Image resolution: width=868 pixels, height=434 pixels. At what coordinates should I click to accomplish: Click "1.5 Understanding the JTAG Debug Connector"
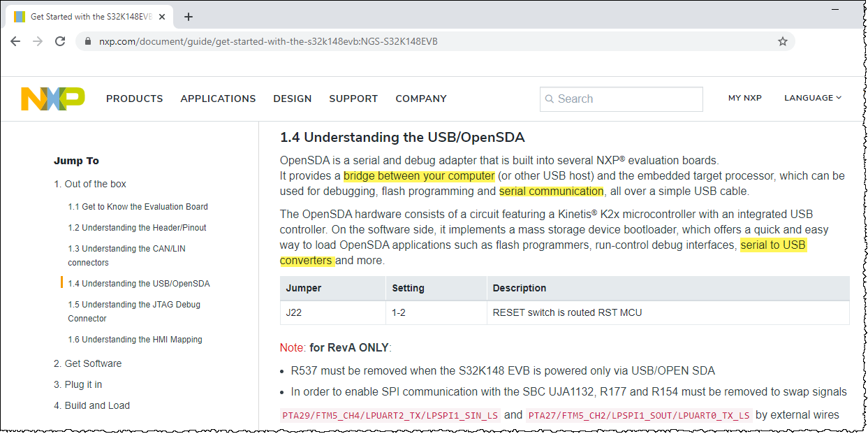(x=133, y=311)
